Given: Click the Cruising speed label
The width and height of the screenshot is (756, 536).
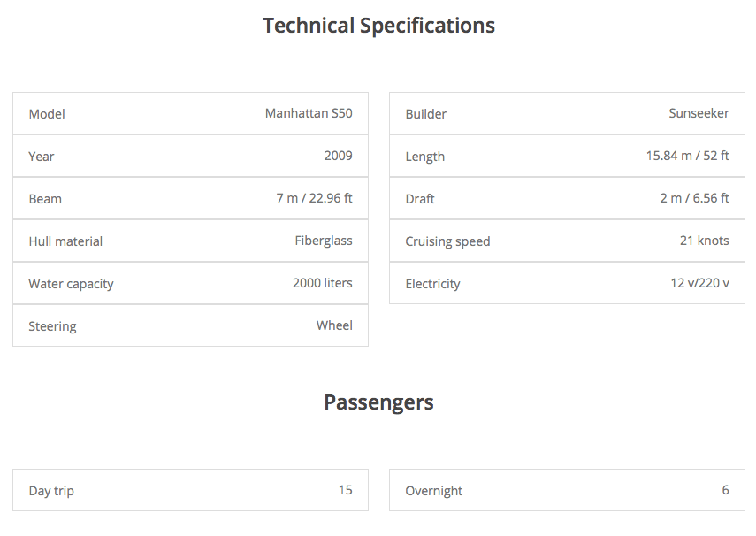Looking at the screenshot, I should coord(447,241).
